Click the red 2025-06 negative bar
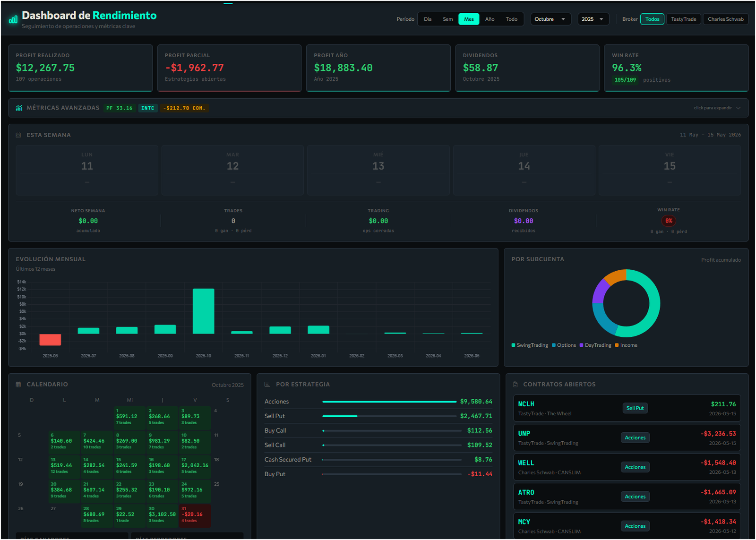Screen dimensions: 756x540 (50, 340)
